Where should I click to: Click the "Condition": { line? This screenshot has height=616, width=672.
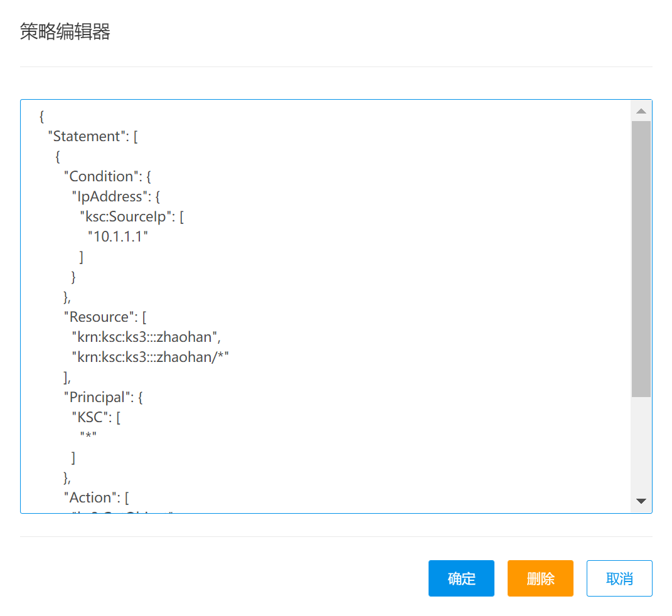coord(107,176)
